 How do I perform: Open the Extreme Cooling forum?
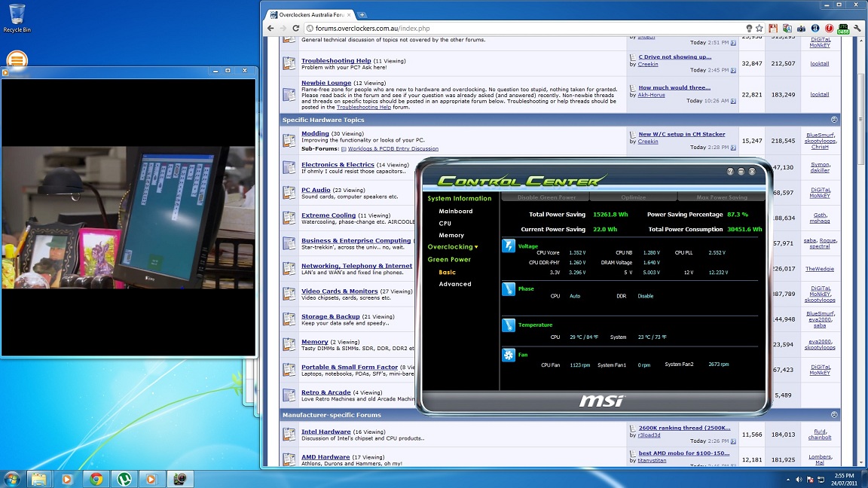click(329, 215)
